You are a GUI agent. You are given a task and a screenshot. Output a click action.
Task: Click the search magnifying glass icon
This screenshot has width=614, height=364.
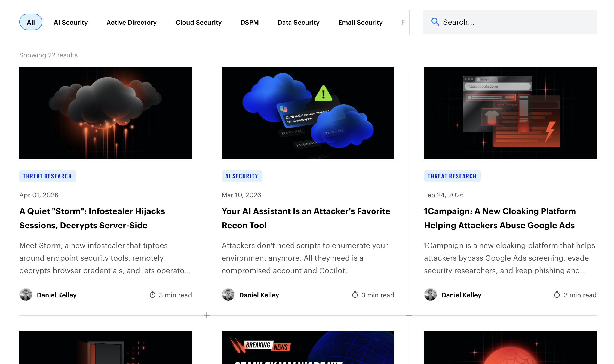pos(435,21)
